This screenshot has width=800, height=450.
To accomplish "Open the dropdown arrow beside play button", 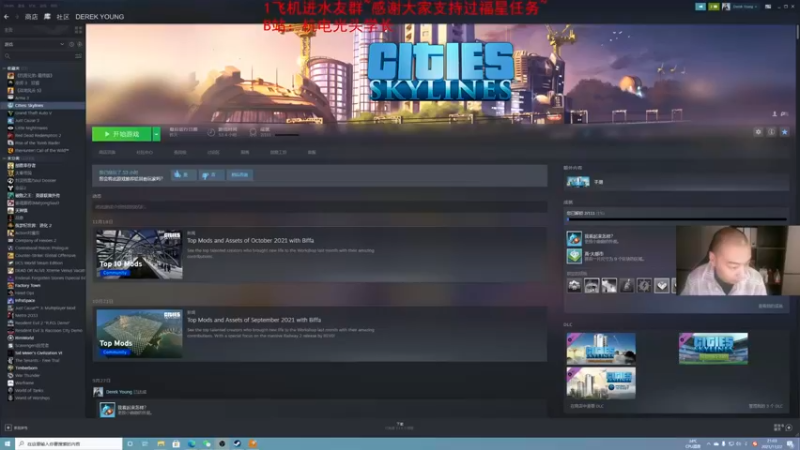I will (x=156, y=134).
